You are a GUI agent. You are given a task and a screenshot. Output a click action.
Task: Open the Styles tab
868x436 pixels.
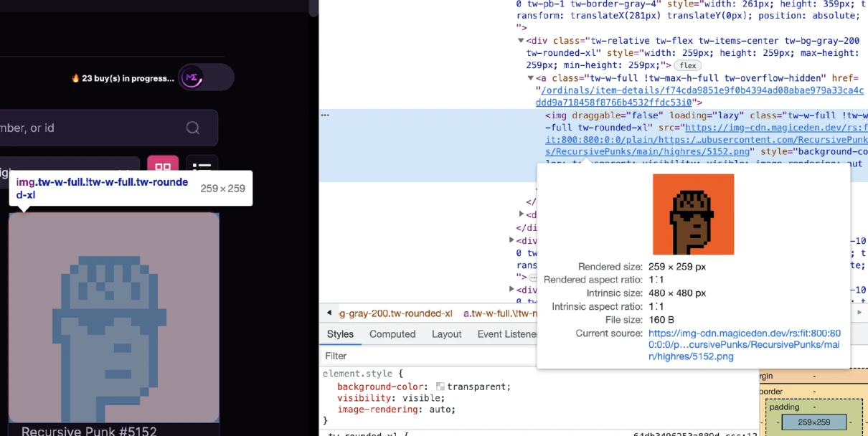click(340, 334)
